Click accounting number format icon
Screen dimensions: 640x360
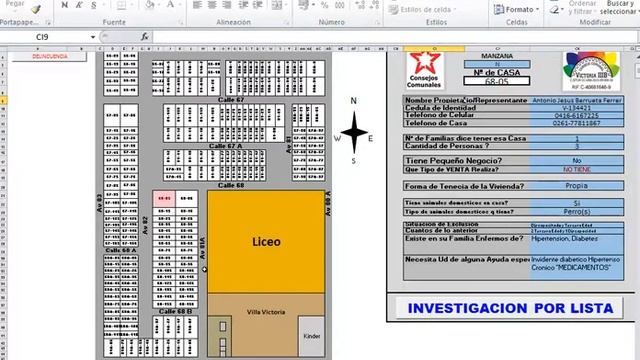click(304, 5)
